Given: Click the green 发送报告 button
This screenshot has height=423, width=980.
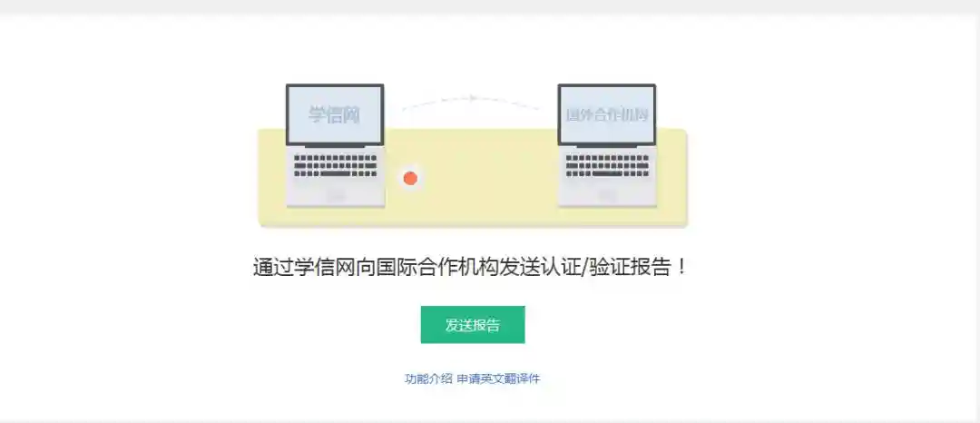Looking at the screenshot, I should pos(473,324).
